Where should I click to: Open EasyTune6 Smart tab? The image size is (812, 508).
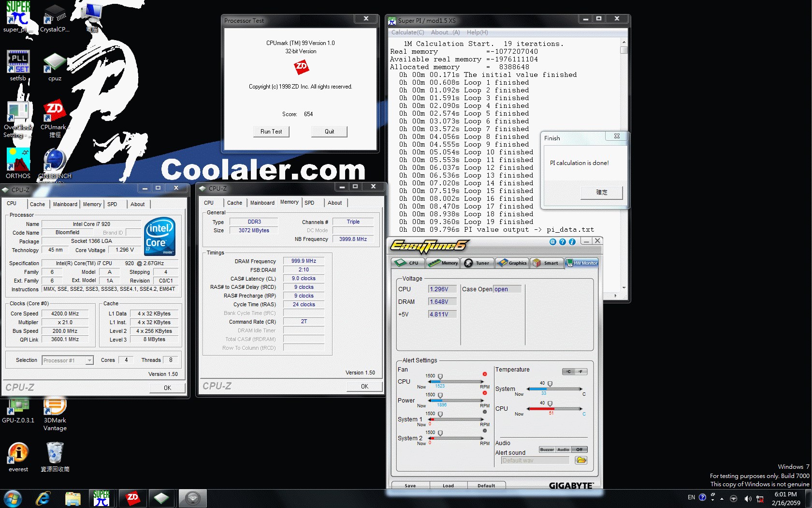coord(546,263)
